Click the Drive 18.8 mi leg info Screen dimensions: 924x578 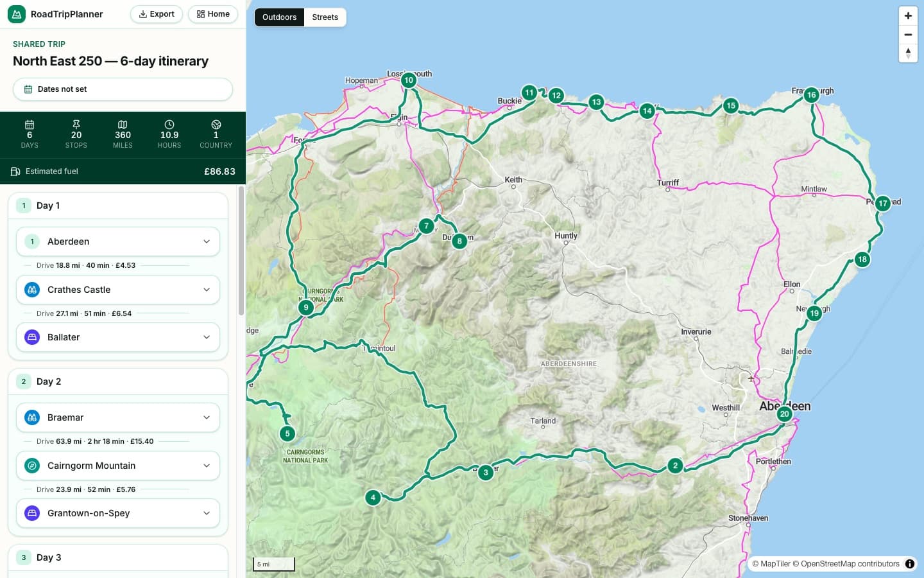[86, 265]
